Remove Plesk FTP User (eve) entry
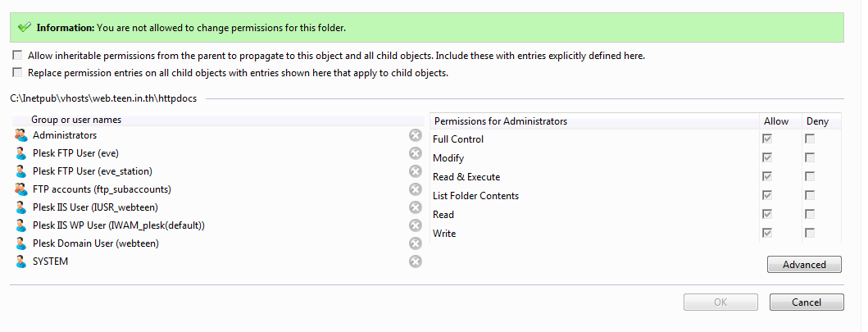The image size is (868, 332). (416, 153)
